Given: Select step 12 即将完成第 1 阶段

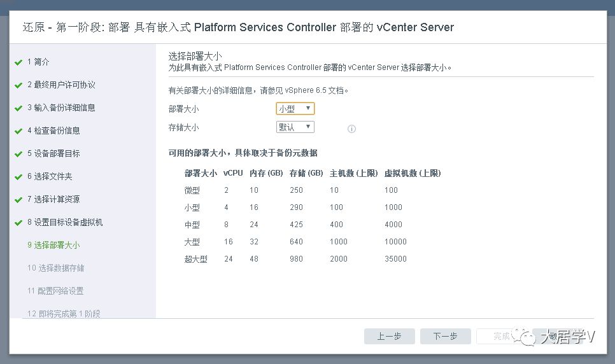Looking at the screenshot, I should coord(64,314).
